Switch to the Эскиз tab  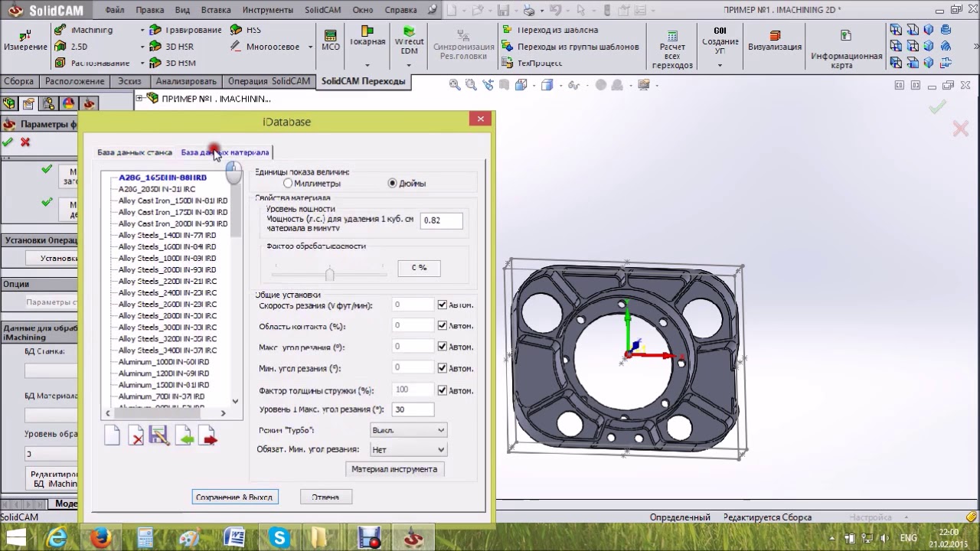coord(129,81)
